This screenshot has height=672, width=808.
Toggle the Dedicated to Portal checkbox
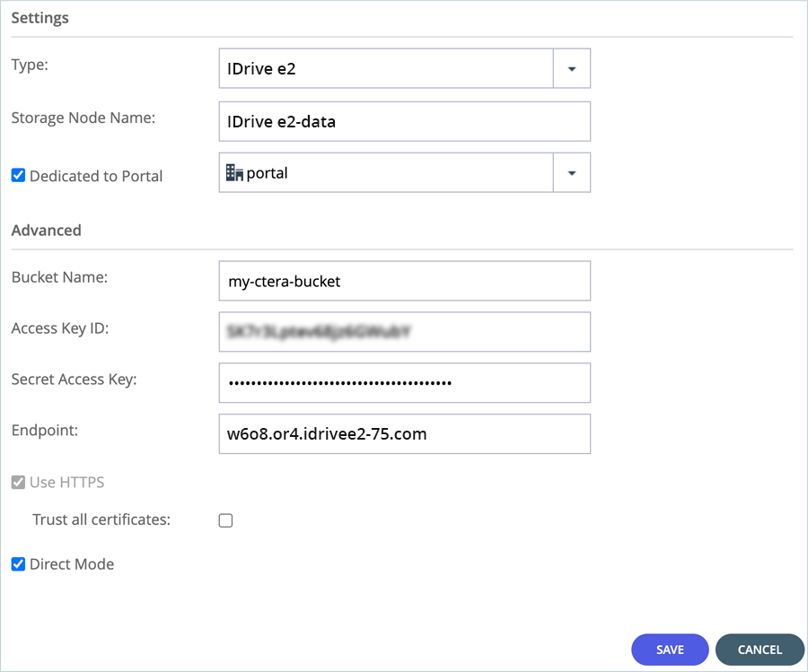click(x=18, y=176)
